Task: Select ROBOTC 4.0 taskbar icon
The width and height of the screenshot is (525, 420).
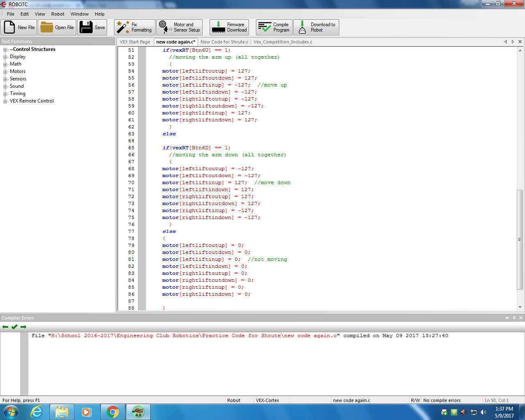Action: (x=138, y=412)
